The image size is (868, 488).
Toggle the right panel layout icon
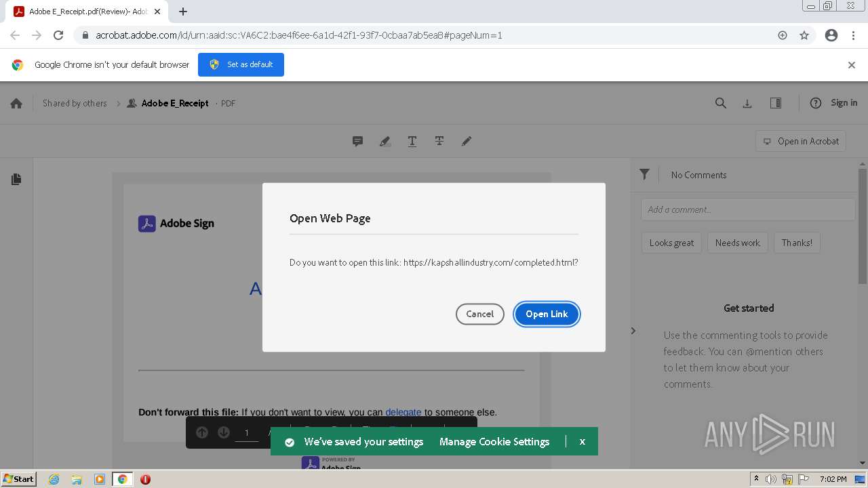point(776,103)
